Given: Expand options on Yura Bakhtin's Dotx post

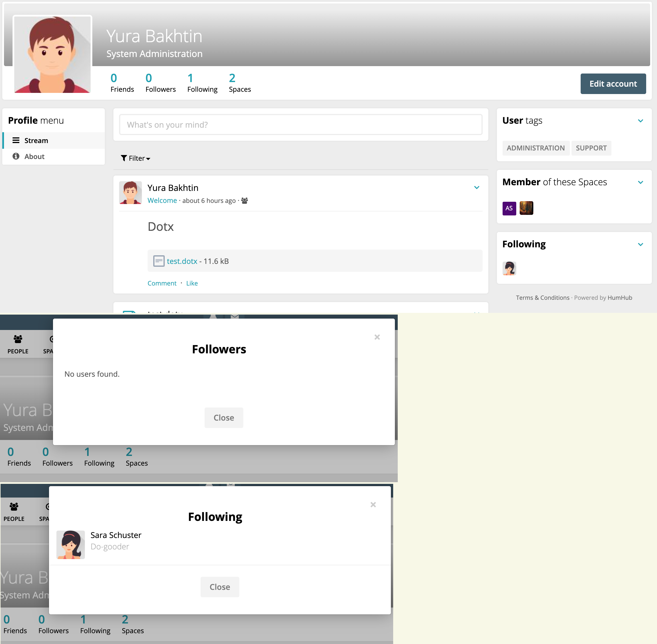Looking at the screenshot, I should coord(477,188).
